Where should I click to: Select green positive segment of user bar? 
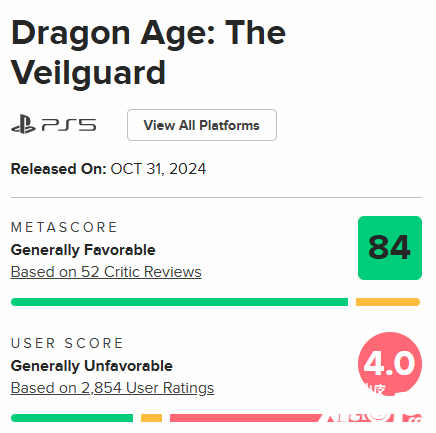point(72,418)
